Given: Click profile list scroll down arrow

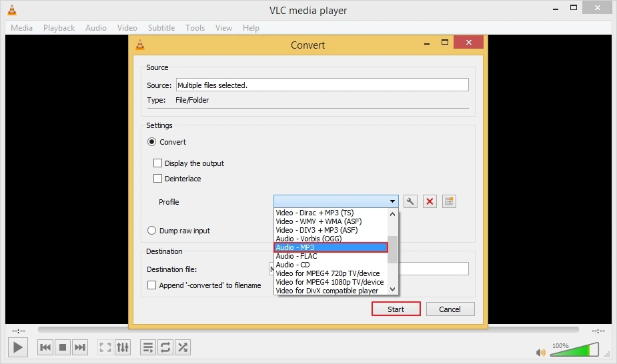Looking at the screenshot, I should 392,289.
